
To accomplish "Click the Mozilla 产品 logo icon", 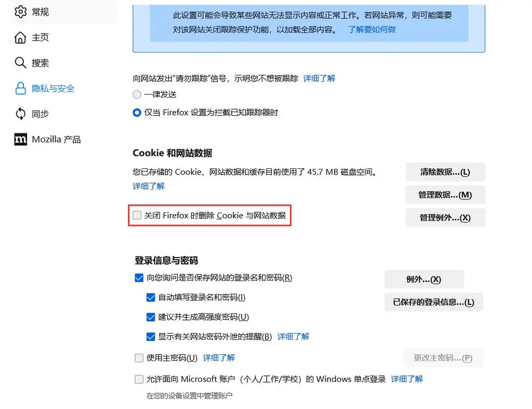I will pyautogui.click(x=20, y=139).
